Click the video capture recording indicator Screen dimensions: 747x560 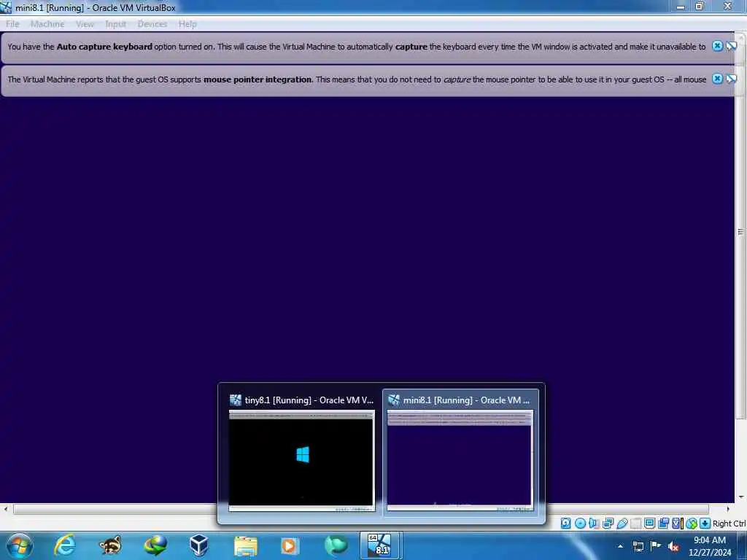click(663, 524)
